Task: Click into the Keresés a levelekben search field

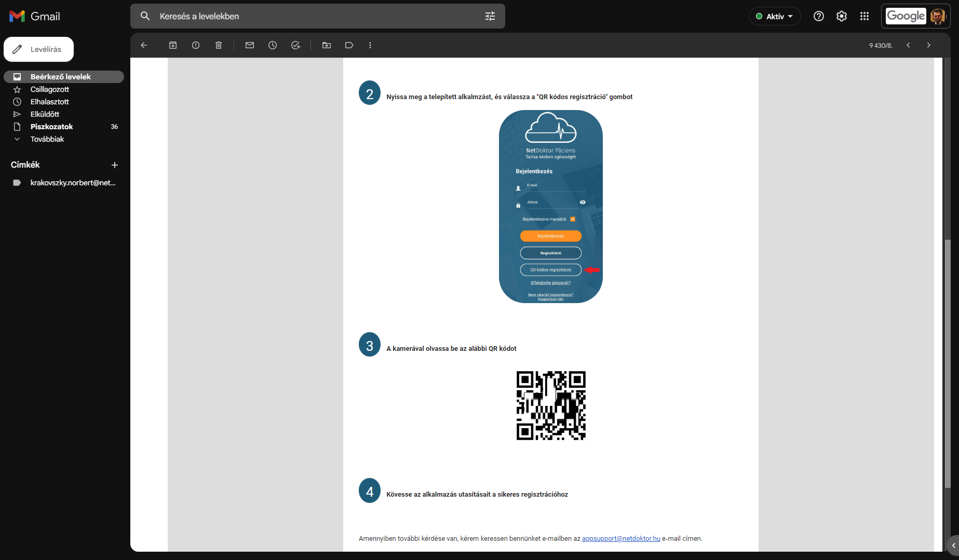Action: [317, 16]
